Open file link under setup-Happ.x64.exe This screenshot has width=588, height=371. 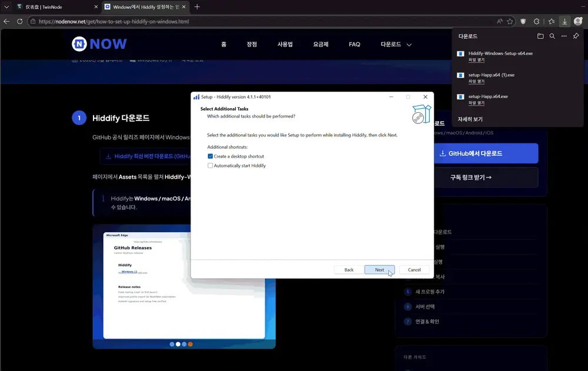tap(476, 103)
